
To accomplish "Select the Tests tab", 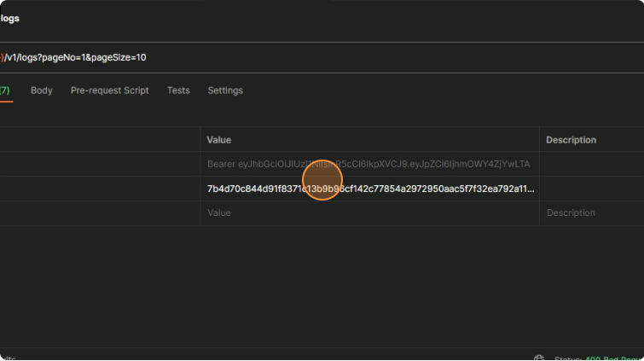I will coord(178,90).
